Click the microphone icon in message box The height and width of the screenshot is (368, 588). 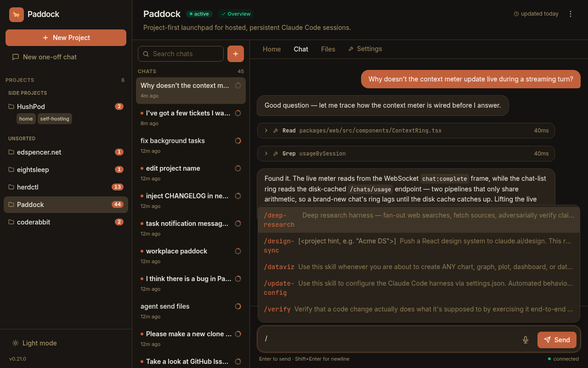click(x=526, y=340)
